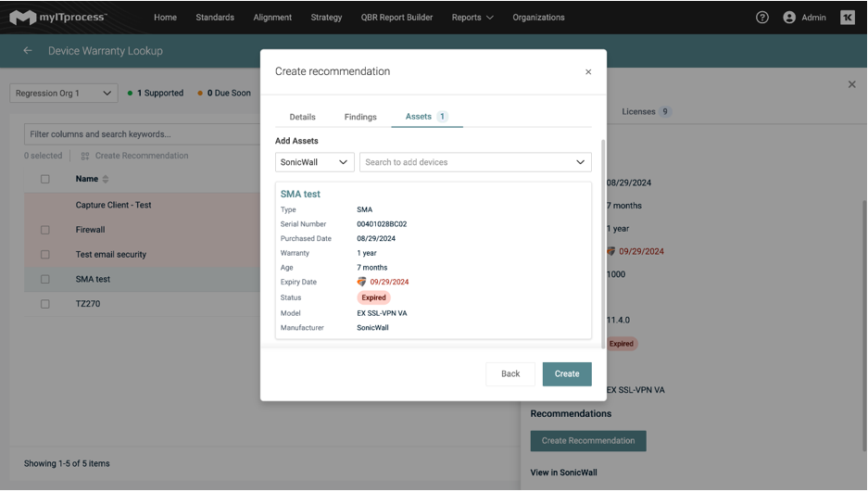
Task: Select the Firewall row name
Action: (x=90, y=230)
